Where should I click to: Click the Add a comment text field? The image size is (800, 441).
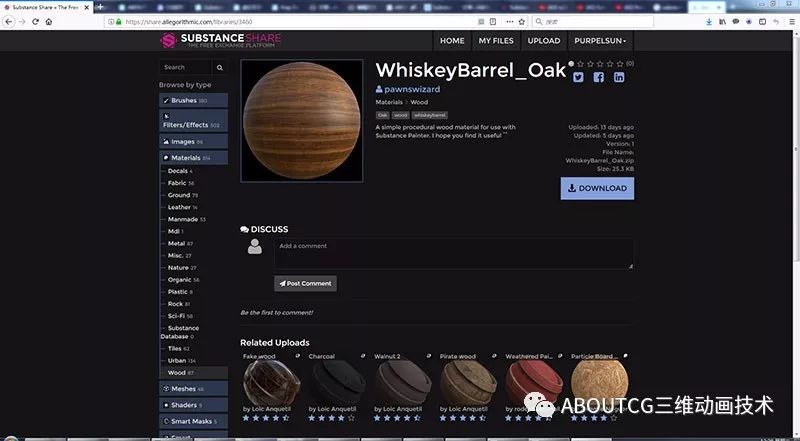pos(453,253)
